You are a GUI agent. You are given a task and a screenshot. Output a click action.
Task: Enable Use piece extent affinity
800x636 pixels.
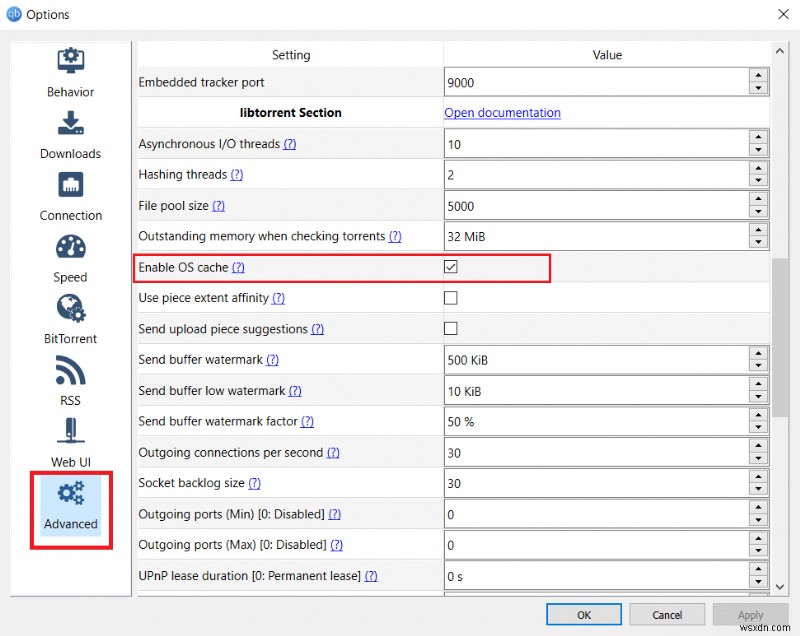[451, 298]
